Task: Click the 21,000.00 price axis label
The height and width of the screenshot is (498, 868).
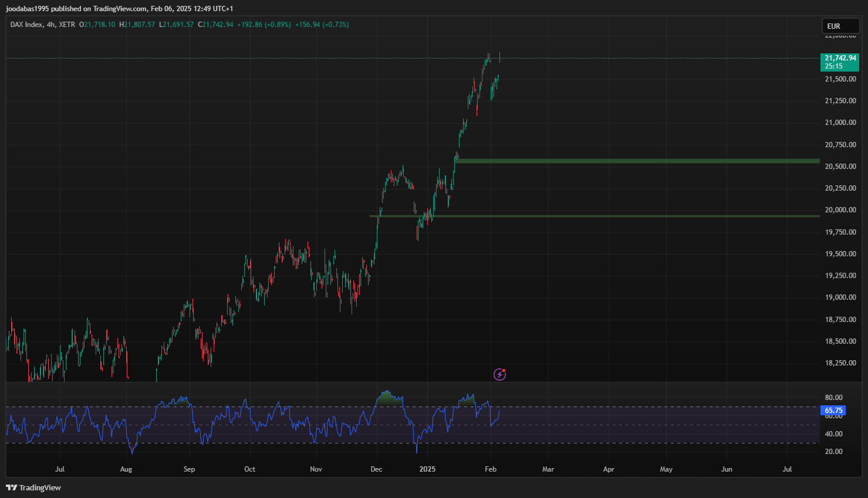Action: pyautogui.click(x=840, y=123)
